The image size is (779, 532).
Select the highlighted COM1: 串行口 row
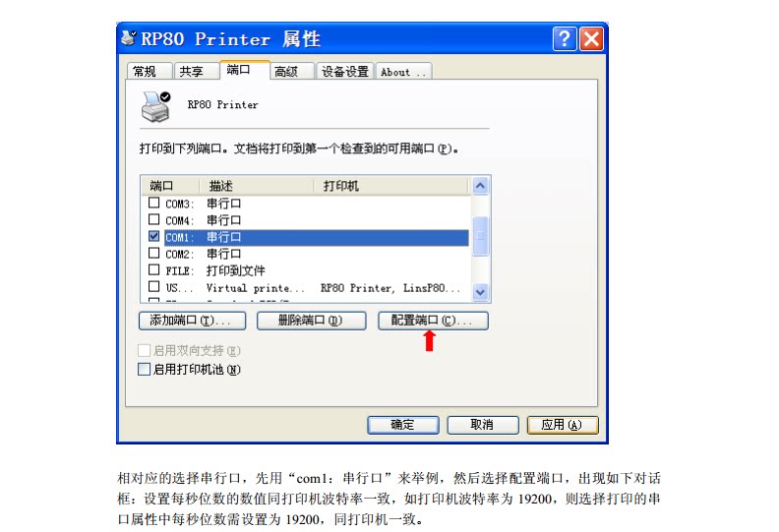click(317, 237)
